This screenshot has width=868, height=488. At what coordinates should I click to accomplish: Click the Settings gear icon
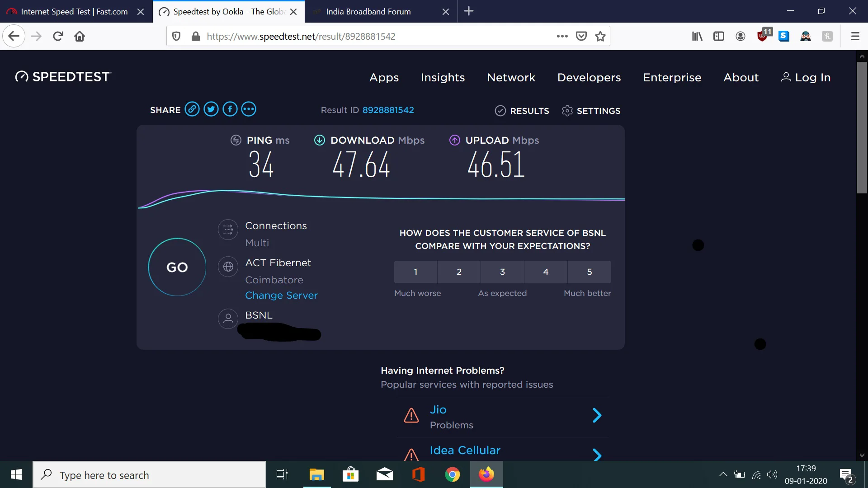(x=567, y=111)
